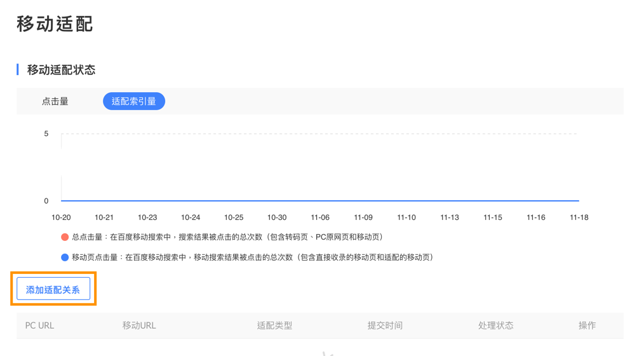Click the red 总点击量 legend dot
Viewport: 644px width, 356px height.
click(x=64, y=237)
